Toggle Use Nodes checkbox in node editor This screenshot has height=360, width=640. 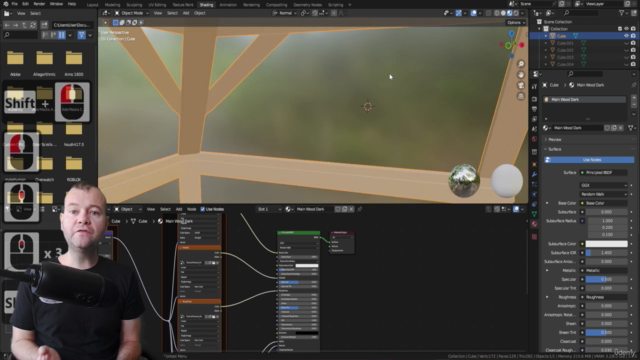203,209
